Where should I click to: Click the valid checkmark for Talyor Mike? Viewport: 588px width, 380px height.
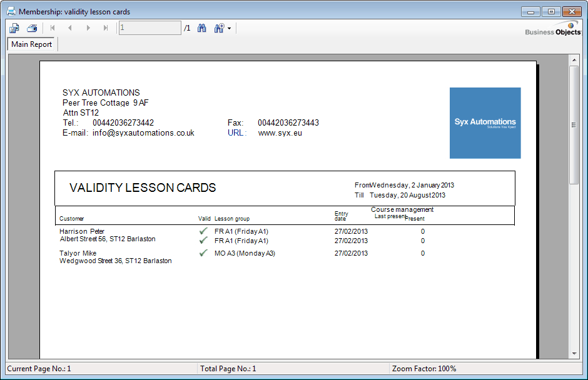click(203, 253)
